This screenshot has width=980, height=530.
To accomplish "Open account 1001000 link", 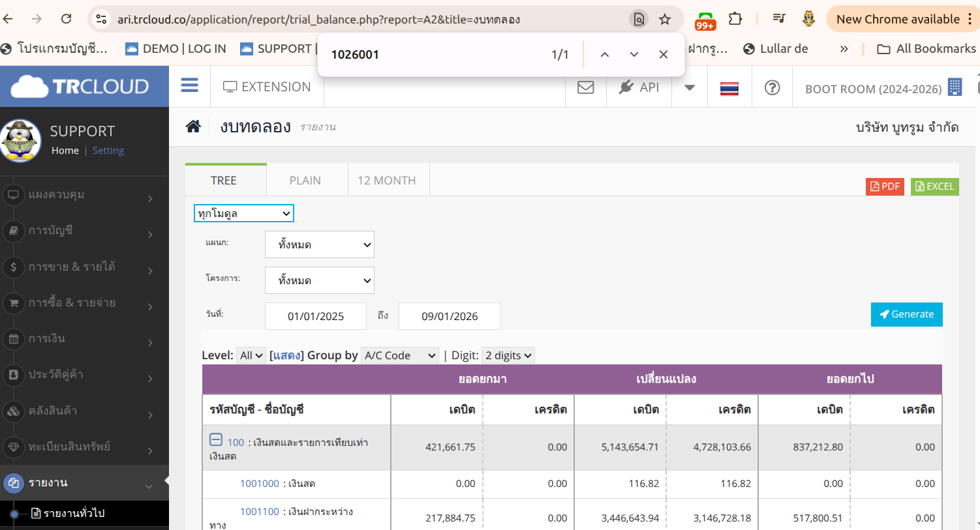I will tap(259, 484).
